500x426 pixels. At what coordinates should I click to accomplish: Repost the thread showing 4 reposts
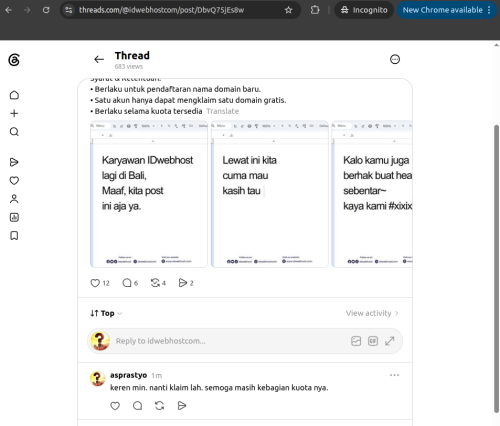155,283
